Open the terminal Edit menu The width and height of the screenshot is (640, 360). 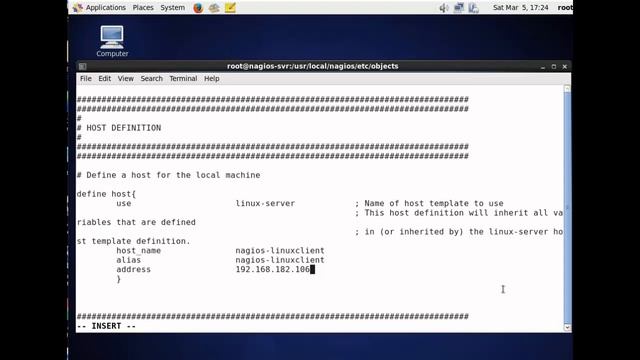click(x=104, y=78)
